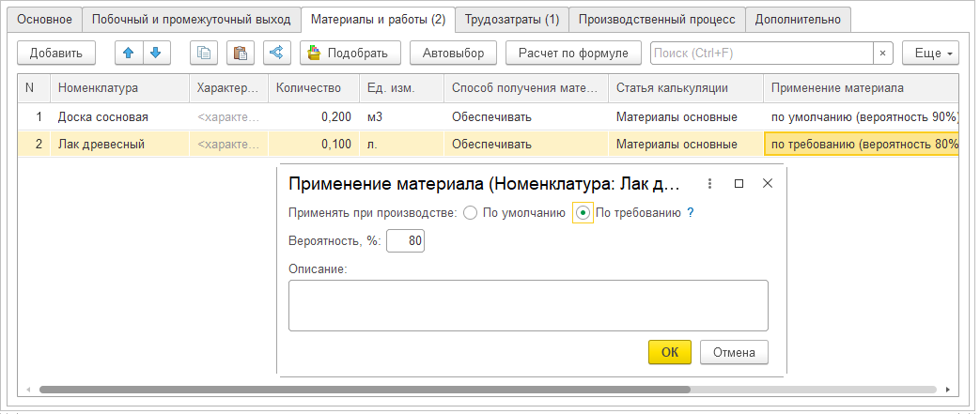Image resolution: width=980 pixels, height=414 pixels.
Task: Expand the "Еще" dropdown menu
Action: tap(929, 54)
